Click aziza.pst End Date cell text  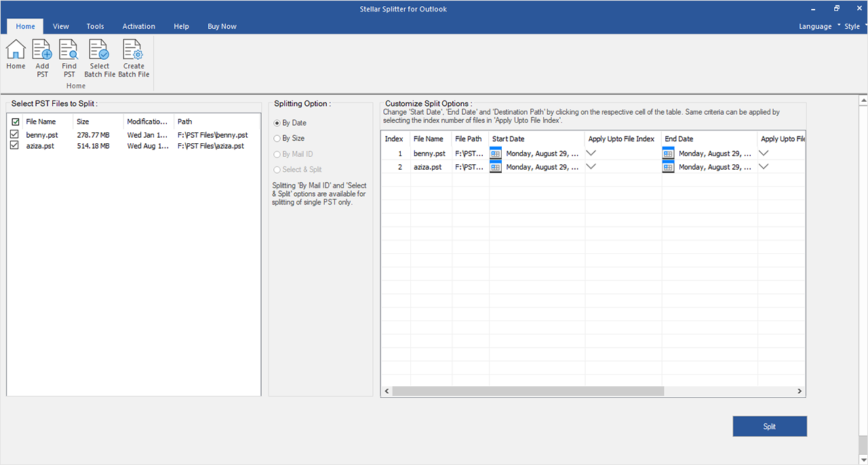[715, 167]
